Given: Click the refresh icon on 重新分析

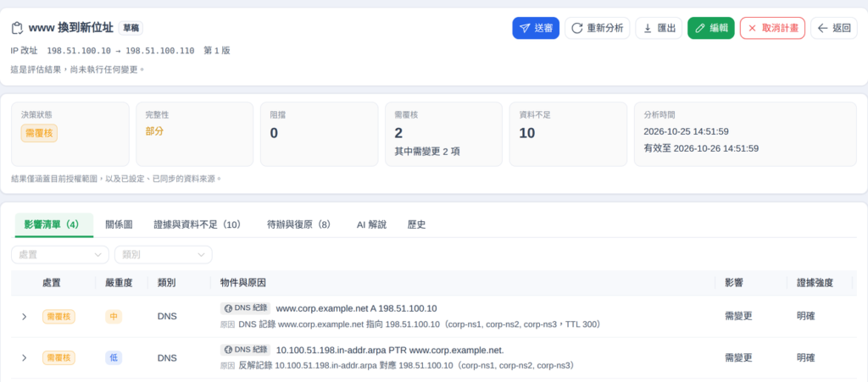Looking at the screenshot, I should (x=577, y=28).
